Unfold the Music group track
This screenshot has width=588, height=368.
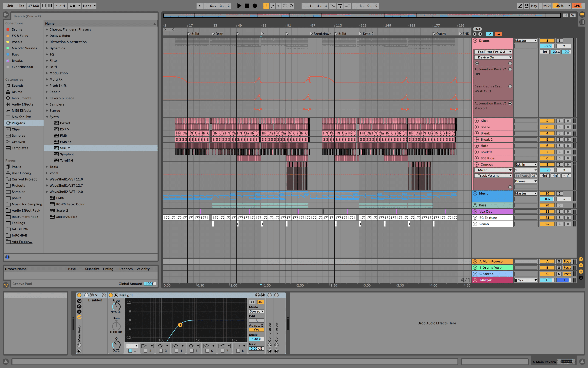(x=475, y=193)
